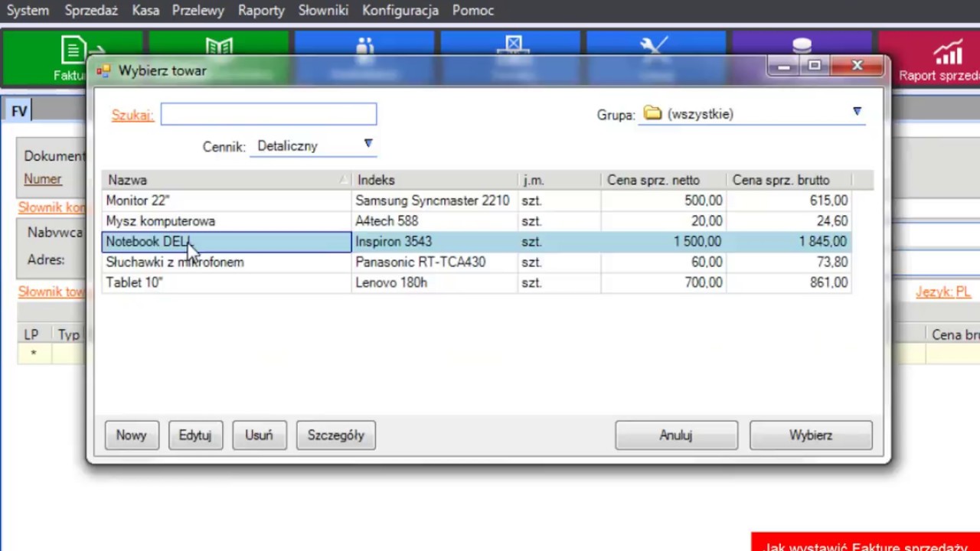Open the Pomoc menu
980x551 pixels.
pyautogui.click(x=472, y=11)
